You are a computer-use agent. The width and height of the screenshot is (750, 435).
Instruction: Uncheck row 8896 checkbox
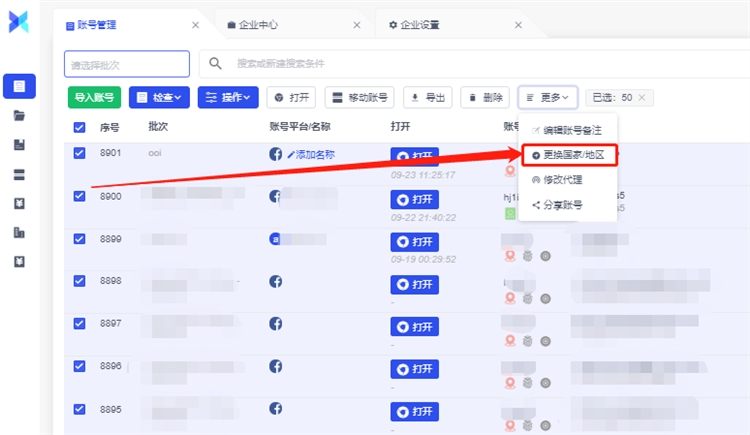click(x=79, y=366)
